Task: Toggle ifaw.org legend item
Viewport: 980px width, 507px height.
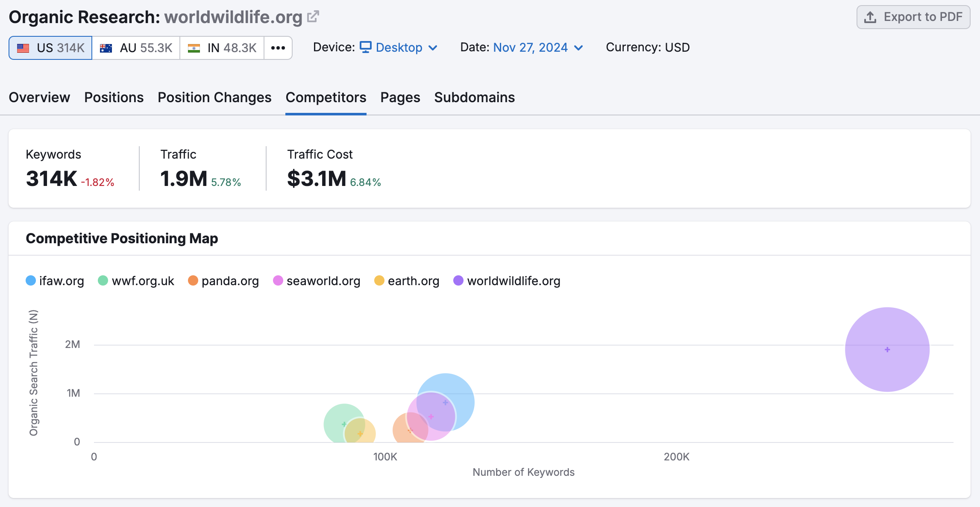Action: (55, 281)
